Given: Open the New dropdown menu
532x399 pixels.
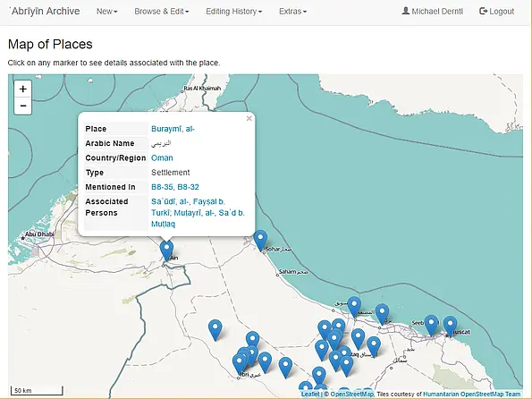Looking at the screenshot, I should click(x=107, y=12).
